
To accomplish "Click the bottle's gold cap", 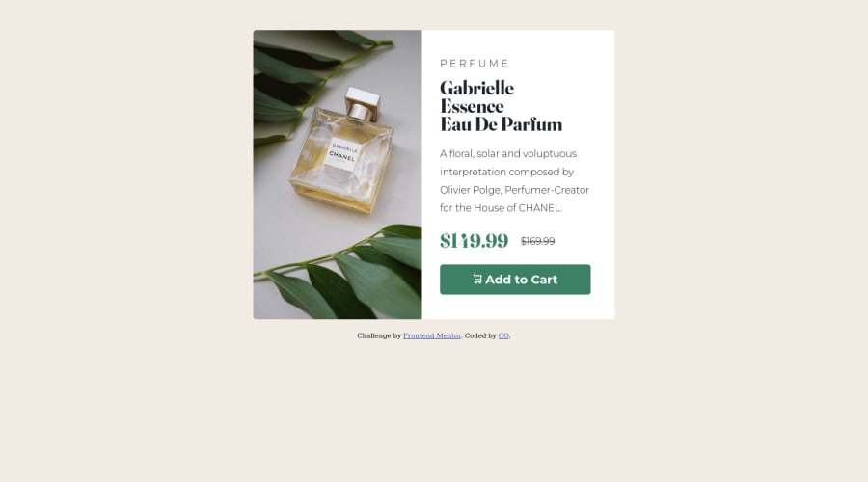I will (363, 103).
